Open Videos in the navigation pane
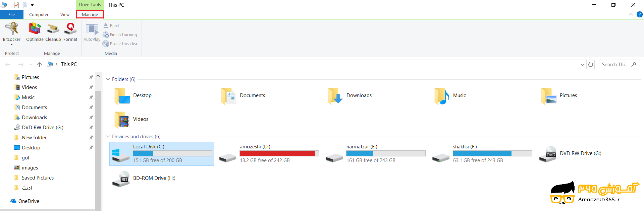The width and height of the screenshot is (644, 211). 29,87
